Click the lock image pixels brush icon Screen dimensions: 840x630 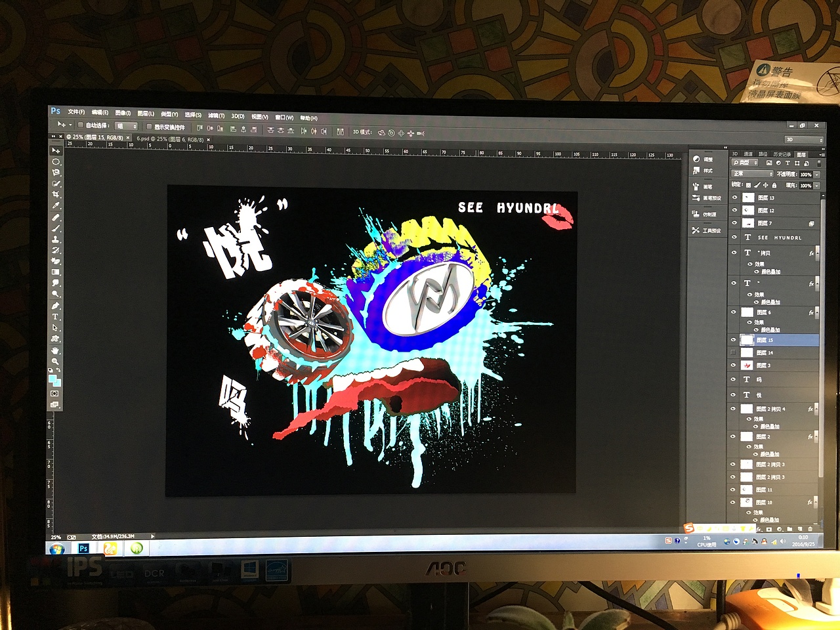point(756,185)
